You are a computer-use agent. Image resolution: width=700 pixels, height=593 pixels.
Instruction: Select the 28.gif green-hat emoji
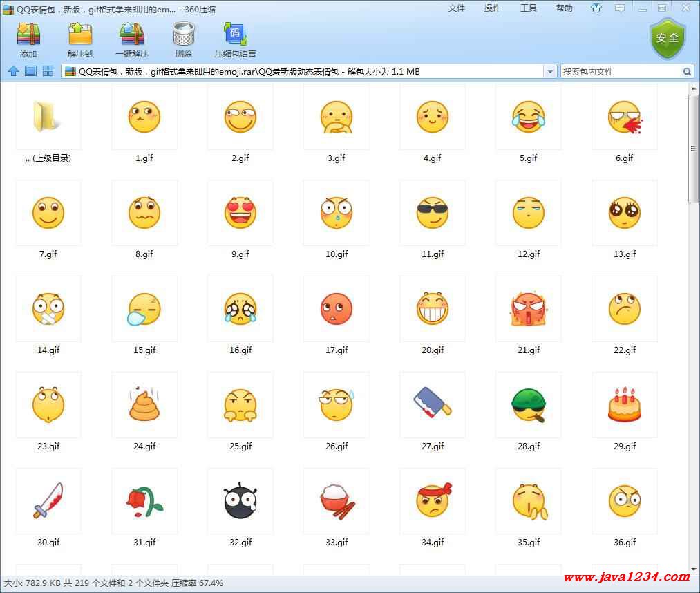pos(528,405)
